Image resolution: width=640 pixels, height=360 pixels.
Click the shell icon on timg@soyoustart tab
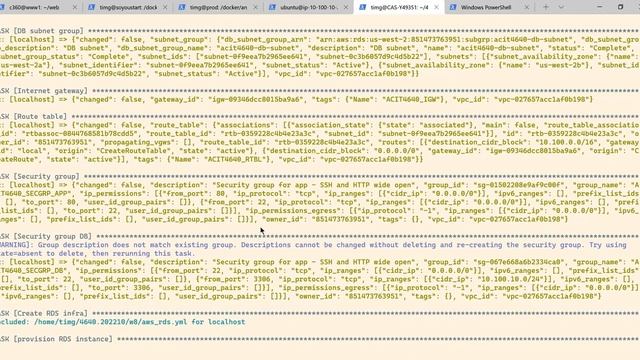(91, 7)
